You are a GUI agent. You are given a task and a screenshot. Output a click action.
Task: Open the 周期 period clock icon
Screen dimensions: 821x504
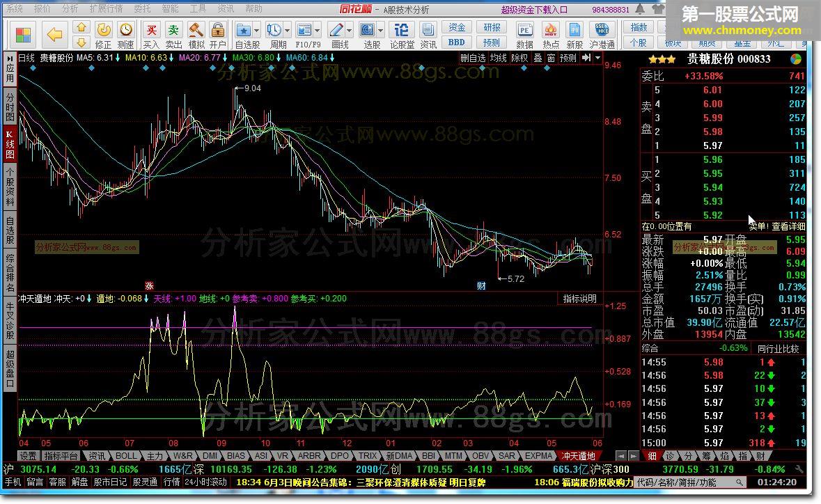tap(273, 30)
